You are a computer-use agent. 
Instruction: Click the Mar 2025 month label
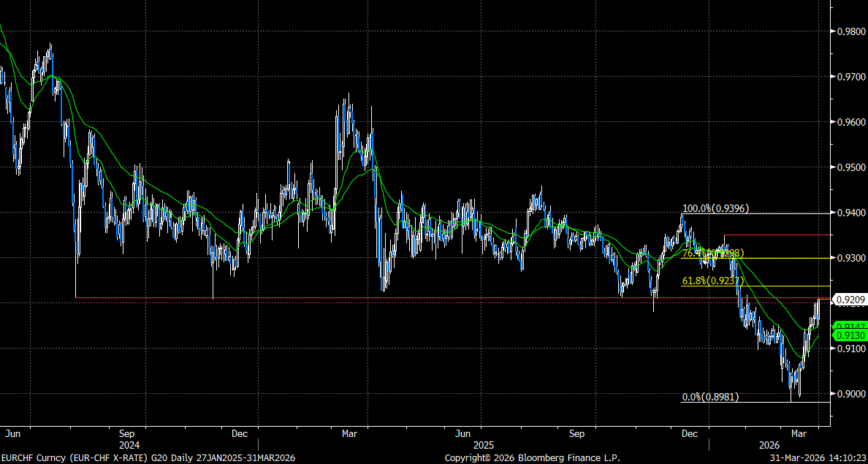point(350,433)
